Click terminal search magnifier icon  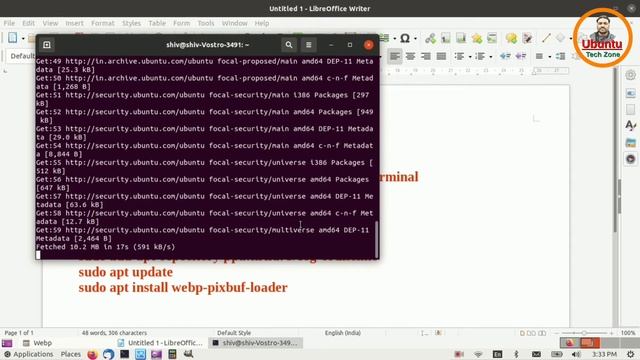(289, 45)
